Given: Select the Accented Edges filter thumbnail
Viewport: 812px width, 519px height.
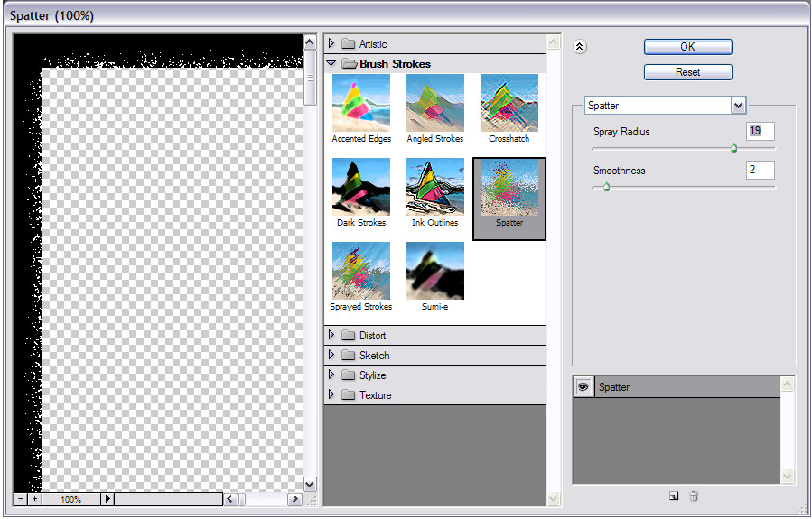Looking at the screenshot, I should (x=361, y=103).
